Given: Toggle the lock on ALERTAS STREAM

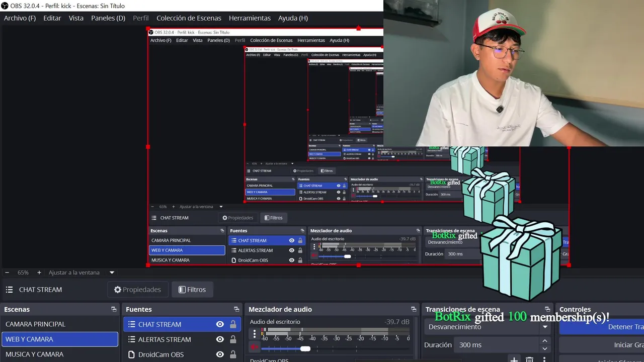Looking at the screenshot, I should (x=233, y=339).
